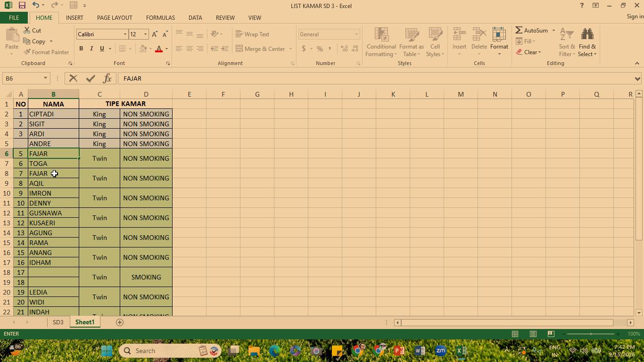This screenshot has width=644, height=362.
Task: Click the Cut button in Clipboard group
Action: tap(32, 30)
